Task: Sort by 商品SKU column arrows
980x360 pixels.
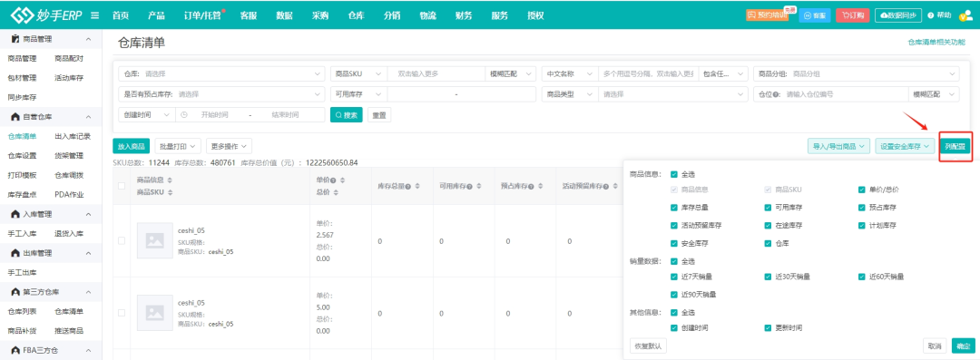Action: click(x=170, y=192)
